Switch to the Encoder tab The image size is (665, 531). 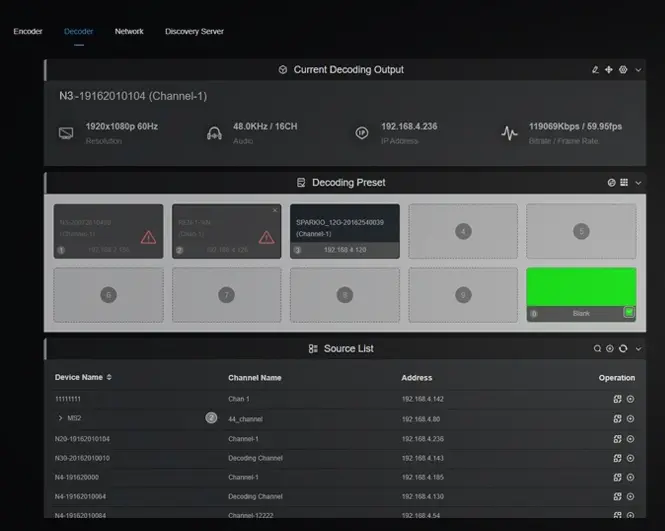(28, 31)
